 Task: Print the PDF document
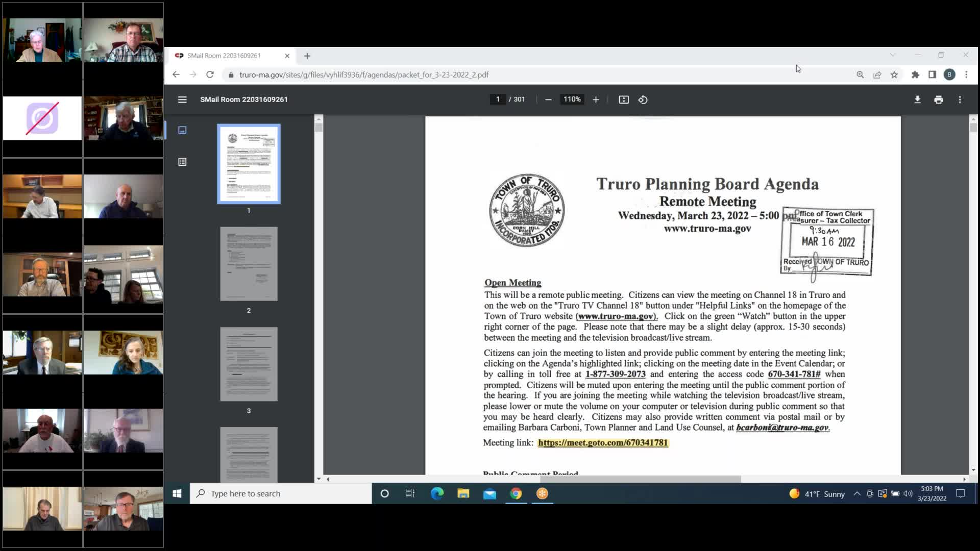pyautogui.click(x=939, y=99)
